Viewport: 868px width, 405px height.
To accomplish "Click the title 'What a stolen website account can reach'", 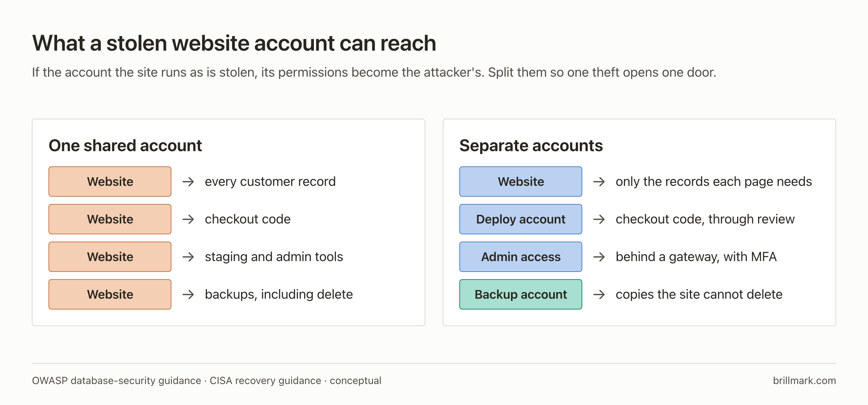I will click(234, 43).
